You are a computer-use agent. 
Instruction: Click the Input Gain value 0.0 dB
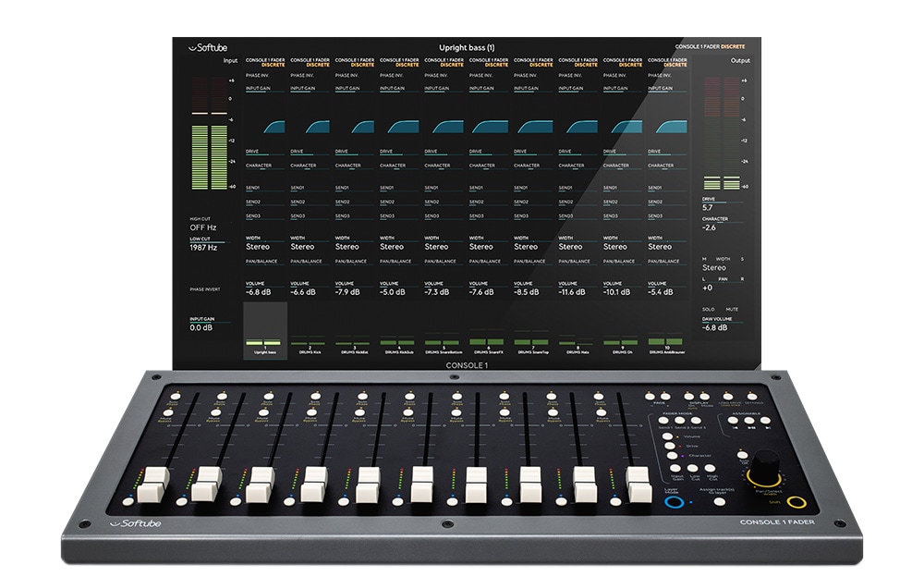point(201,328)
